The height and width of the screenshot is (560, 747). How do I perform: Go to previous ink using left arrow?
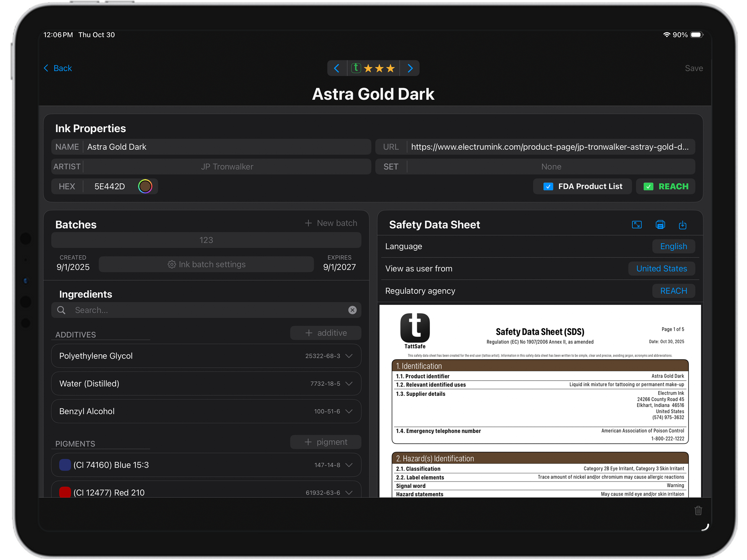click(x=337, y=68)
